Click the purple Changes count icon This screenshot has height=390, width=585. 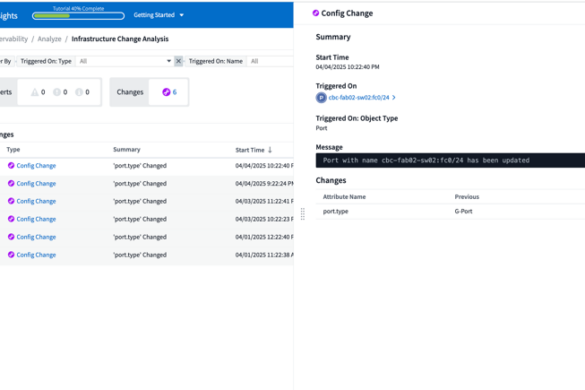pyautogui.click(x=166, y=92)
